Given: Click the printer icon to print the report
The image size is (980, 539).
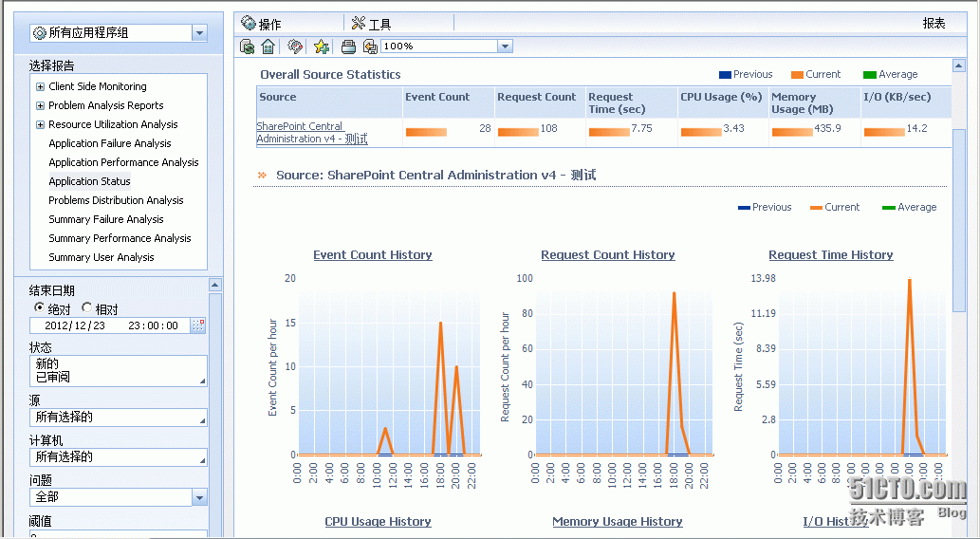Looking at the screenshot, I should (348, 46).
